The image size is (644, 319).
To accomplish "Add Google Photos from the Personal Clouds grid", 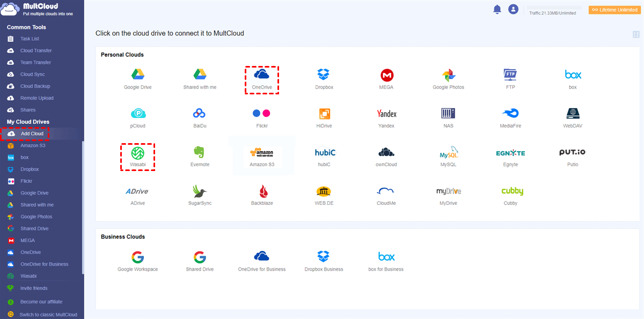I will coord(449,78).
